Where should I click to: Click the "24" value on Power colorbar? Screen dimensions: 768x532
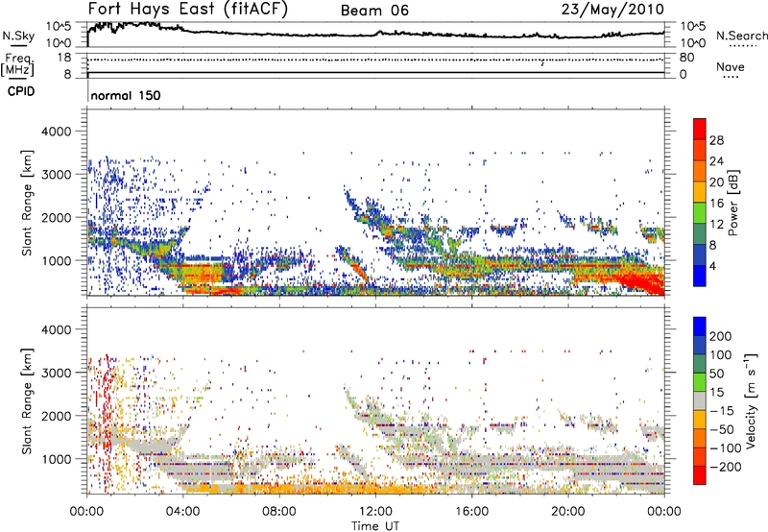[716, 161]
